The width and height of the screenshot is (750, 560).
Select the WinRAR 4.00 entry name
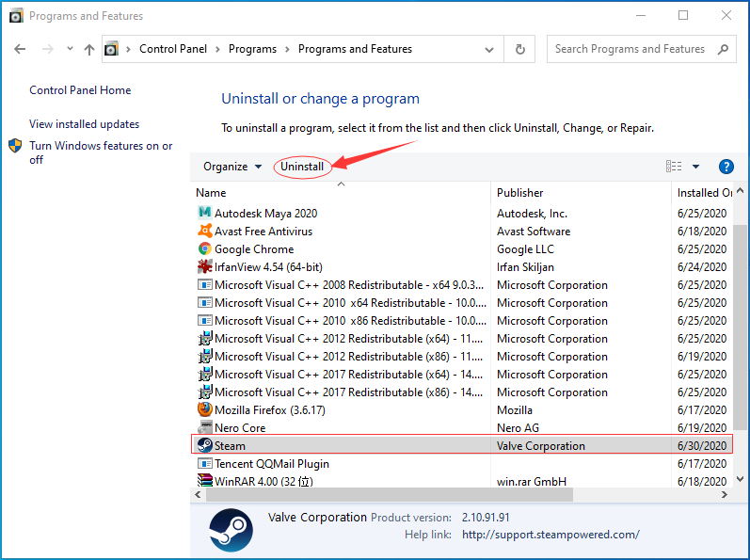263,481
